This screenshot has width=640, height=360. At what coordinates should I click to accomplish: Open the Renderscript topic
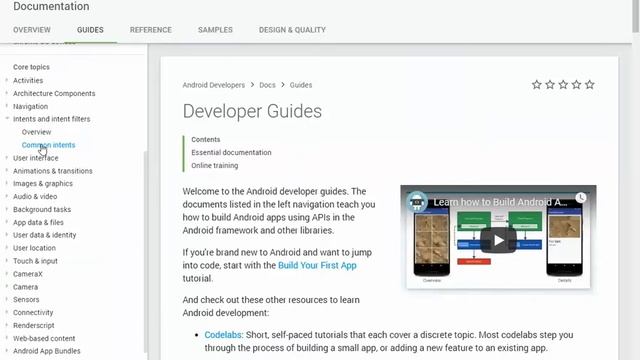[x=33, y=325]
